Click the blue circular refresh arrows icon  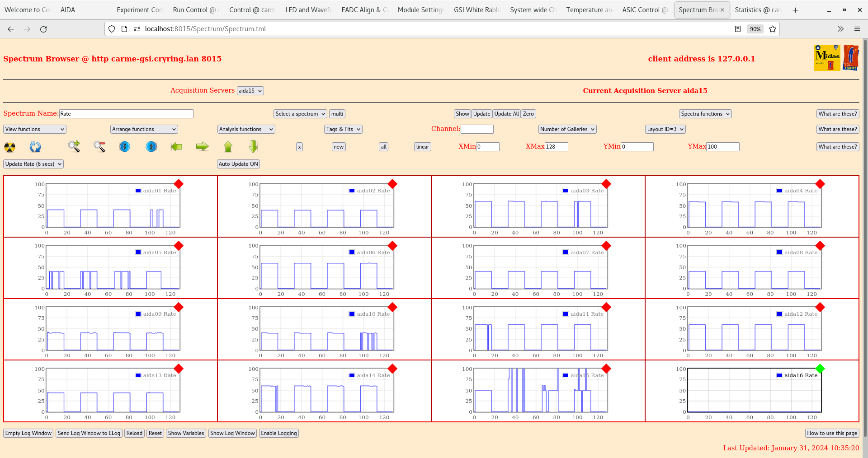(x=35, y=147)
